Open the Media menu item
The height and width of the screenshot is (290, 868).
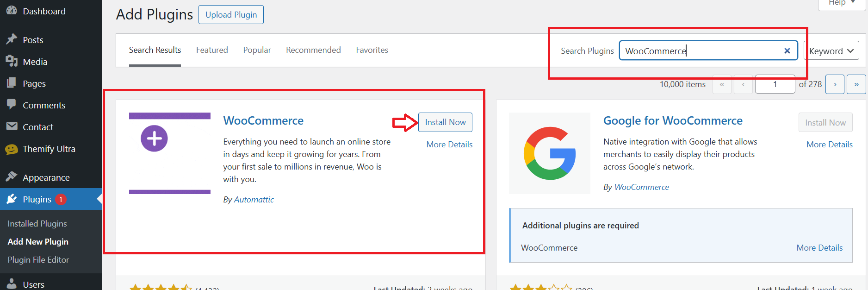tap(51, 62)
